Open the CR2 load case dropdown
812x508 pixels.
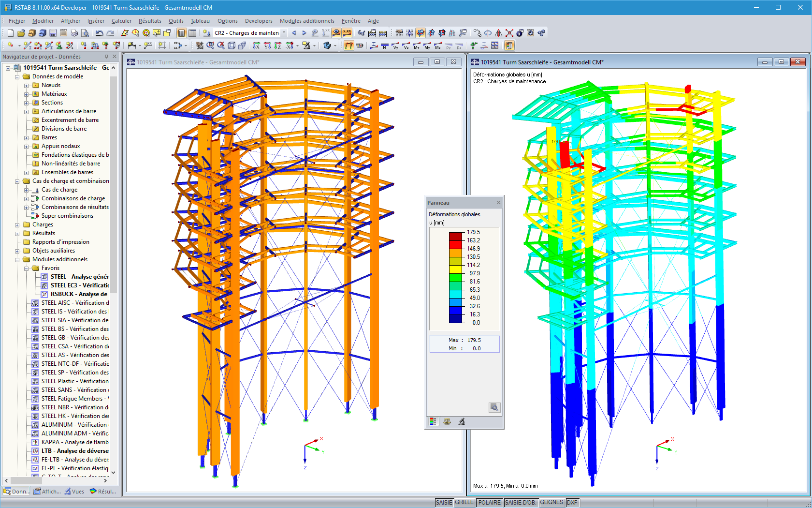pyautogui.click(x=284, y=33)
